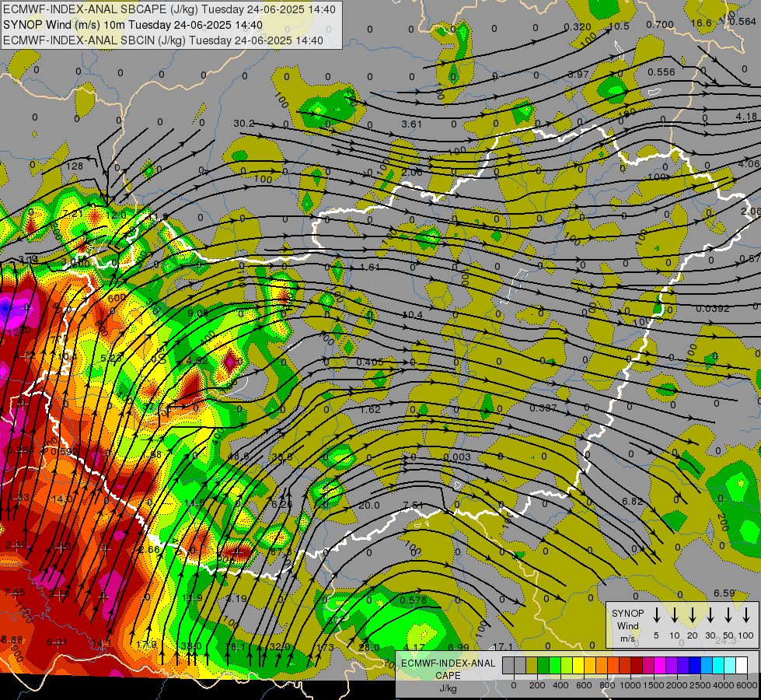The height and width of the screenshot is (700, 761).
Task: Click the 128 value on the map
Action: click(75, 166)
